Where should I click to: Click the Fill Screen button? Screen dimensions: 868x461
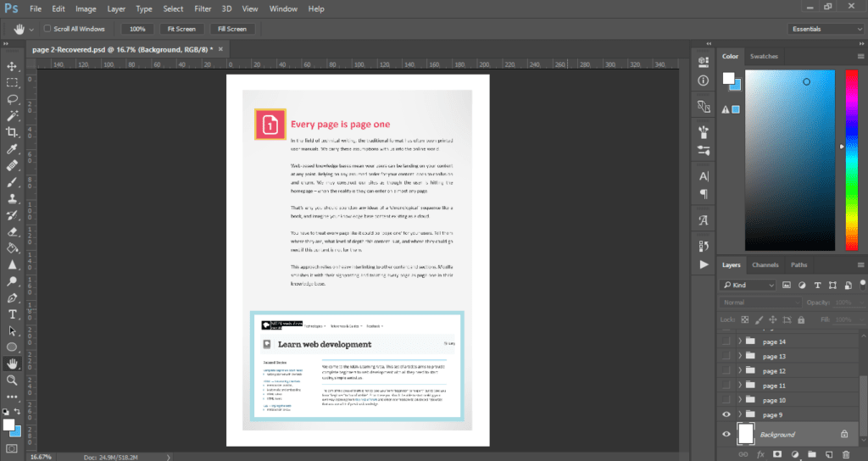(231, 29)
